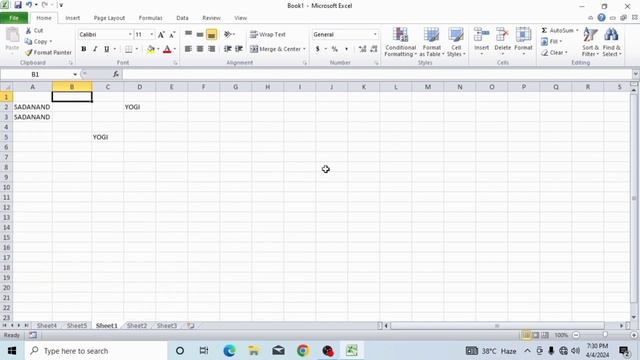Toggle Bold formatting
Viewport: 640px width, 360px height.
coord(84,49)
